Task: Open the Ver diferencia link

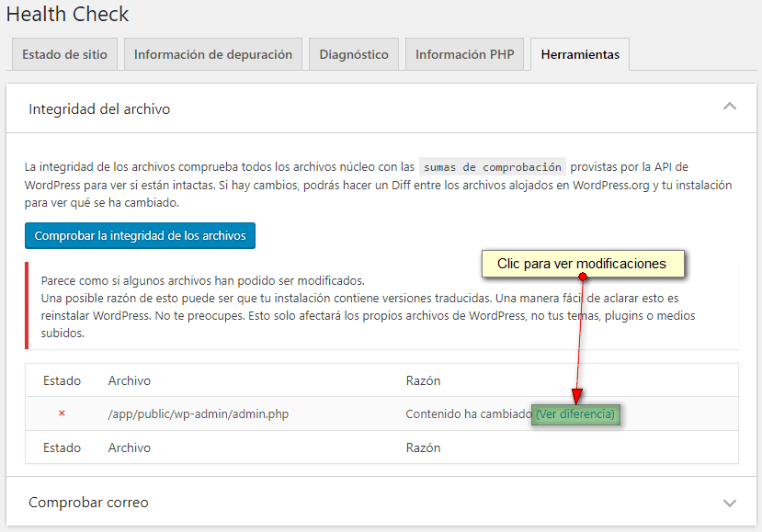Action: point(575,414)
